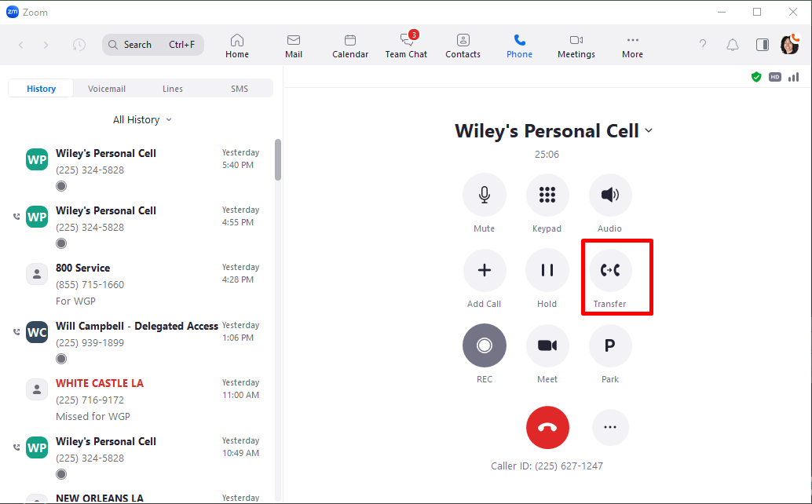812x504 pixels.
Task: Transfer the current call
Action: click(x=610, y=270)
